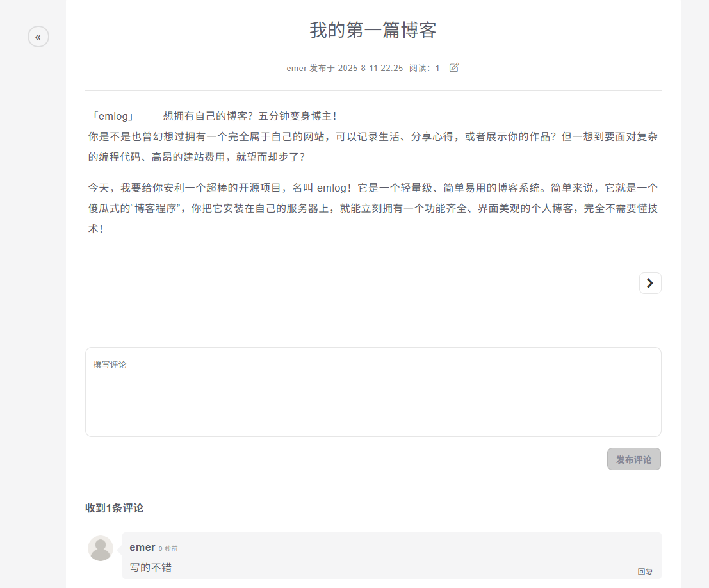Click the publish date 2025-8-11 22:25
Screen dimensions: 709x588
click(x=370, y=69)
